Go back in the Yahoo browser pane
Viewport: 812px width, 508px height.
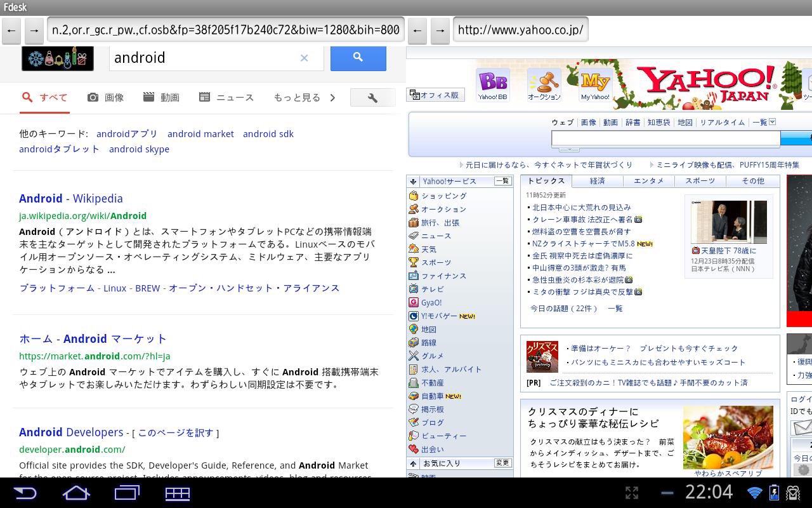(417, 30)
